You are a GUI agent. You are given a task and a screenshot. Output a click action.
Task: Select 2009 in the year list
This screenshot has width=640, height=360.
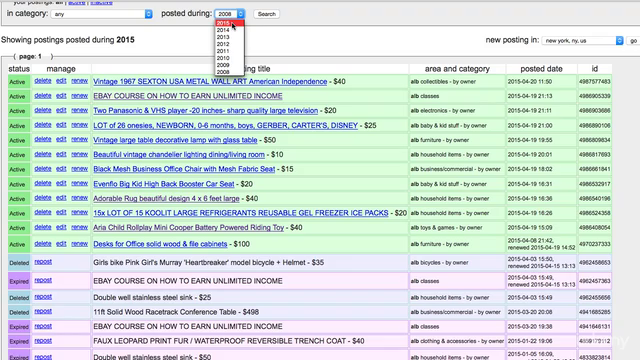coord(230,65)
